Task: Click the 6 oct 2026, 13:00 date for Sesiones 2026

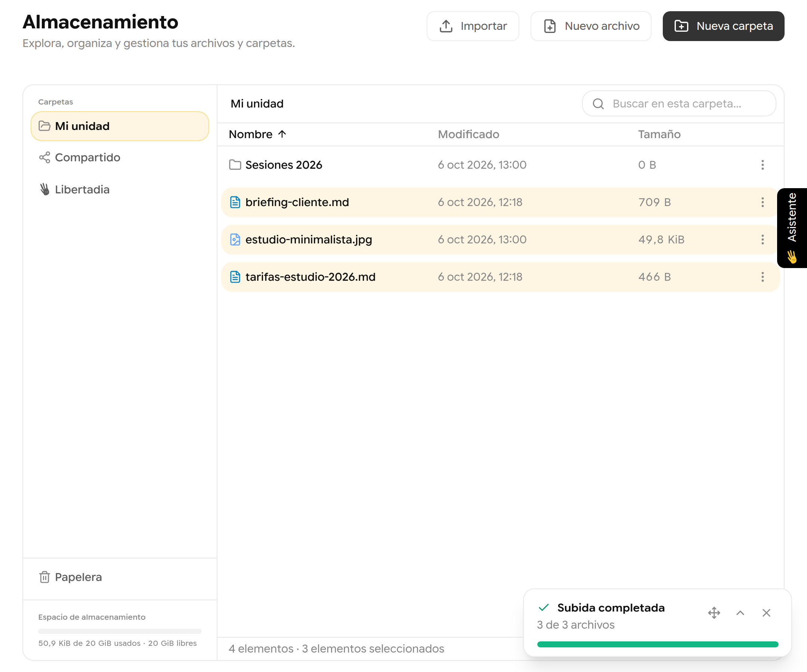Action: [482, 165]
